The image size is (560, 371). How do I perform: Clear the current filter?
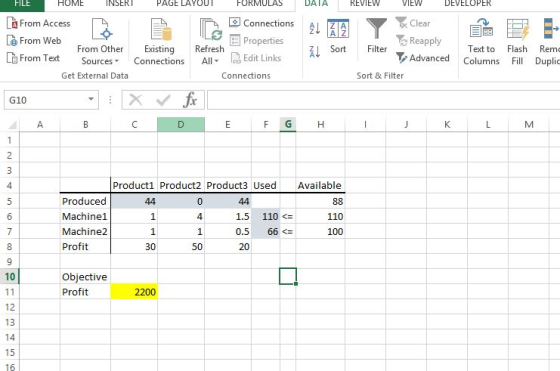[413, 24]
